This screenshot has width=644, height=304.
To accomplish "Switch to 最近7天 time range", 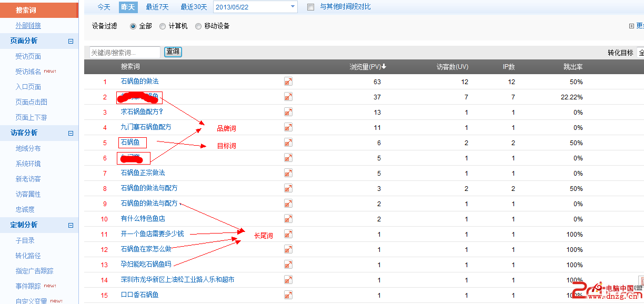I will [157, 7].
